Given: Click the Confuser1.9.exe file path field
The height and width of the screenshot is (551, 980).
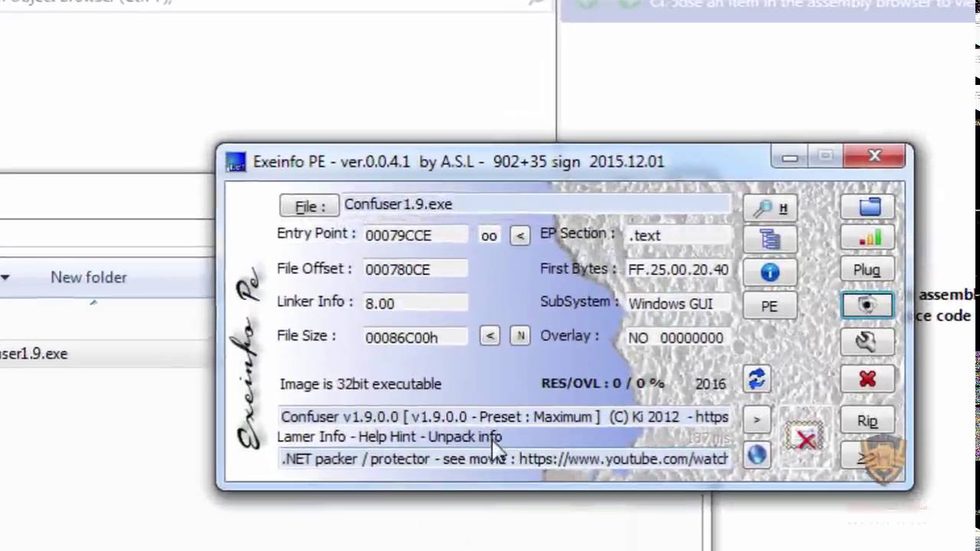Looking at the screenshot, I should (x=536, y=204).
